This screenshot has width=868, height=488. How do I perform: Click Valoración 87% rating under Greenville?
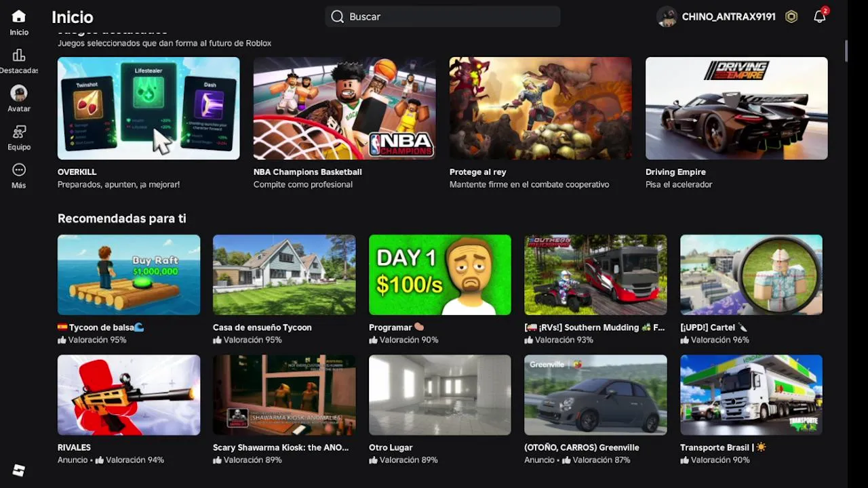point(596,460)
